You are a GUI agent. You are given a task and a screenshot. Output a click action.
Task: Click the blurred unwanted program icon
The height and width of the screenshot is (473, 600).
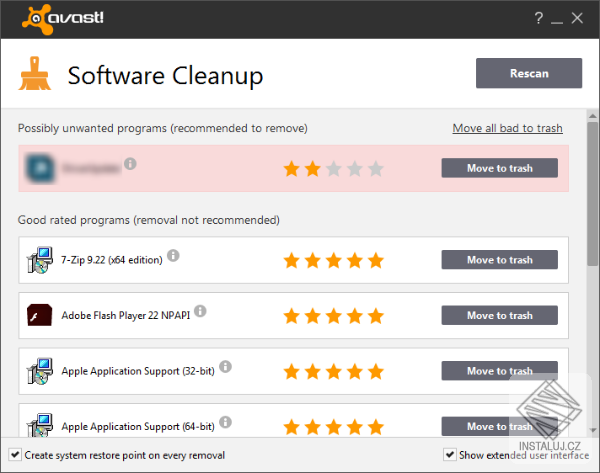click(x=39, y=168)
